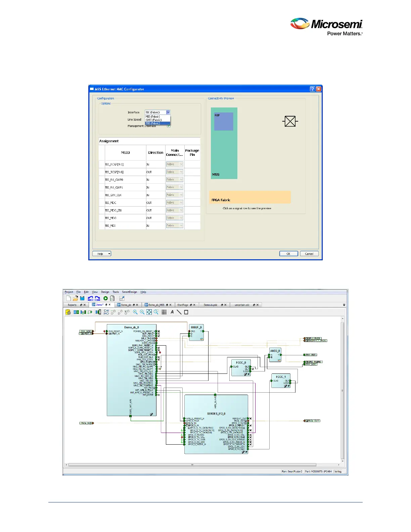Viewport: 411px width, 532px height.
Task: Select the AND2_0 block on canvas
Action: 275,355
